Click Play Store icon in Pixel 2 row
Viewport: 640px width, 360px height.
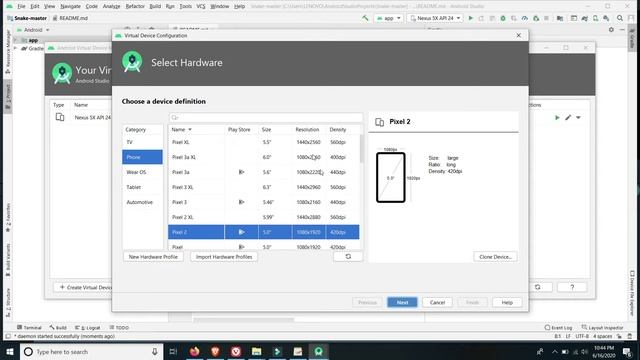pyautogui.click(x=241, y=232)
